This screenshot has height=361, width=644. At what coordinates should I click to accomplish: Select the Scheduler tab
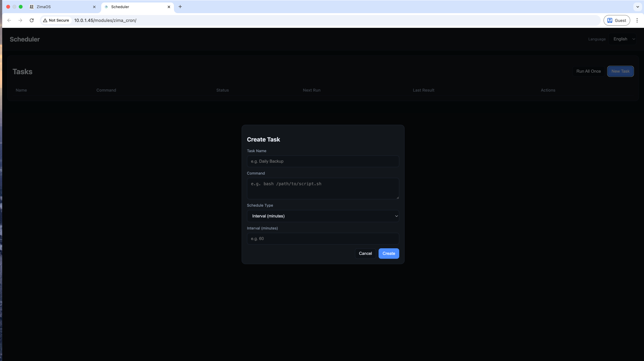(x=135, y=7)
